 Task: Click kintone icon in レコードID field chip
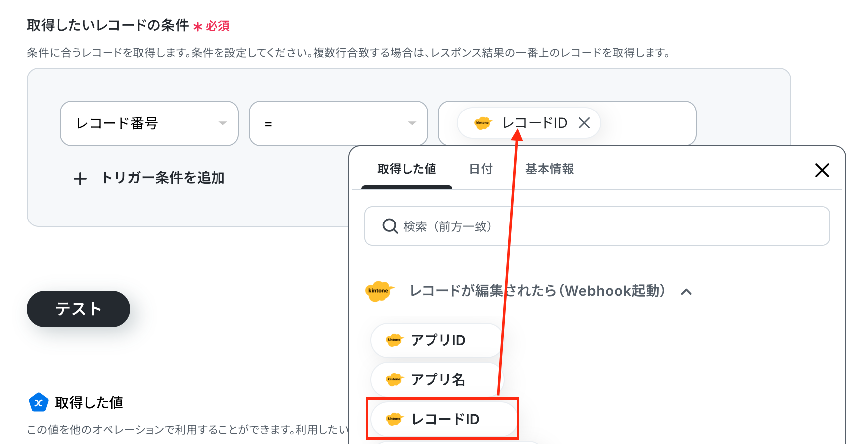tap(483, 123)
